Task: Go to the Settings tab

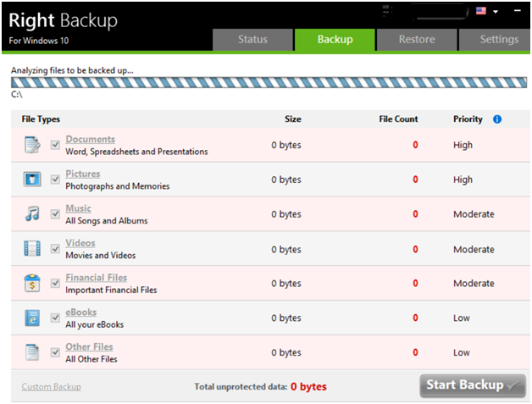Action: click(x=495, y=40)
